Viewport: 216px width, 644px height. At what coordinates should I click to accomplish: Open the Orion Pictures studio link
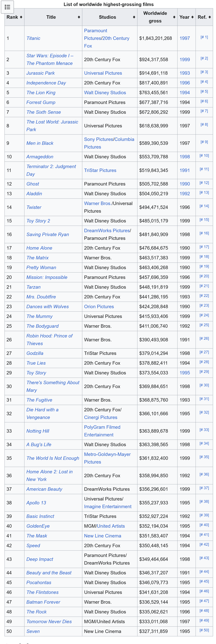[99, 307]
